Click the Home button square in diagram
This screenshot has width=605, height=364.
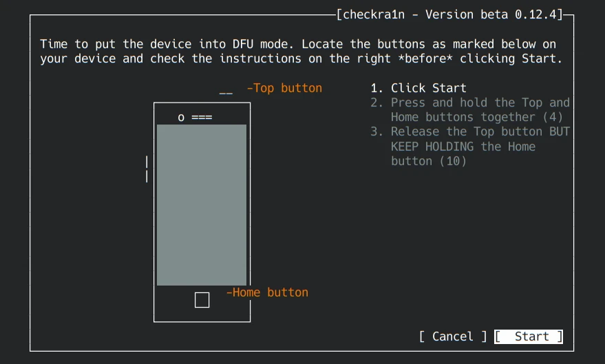(202, 300)
